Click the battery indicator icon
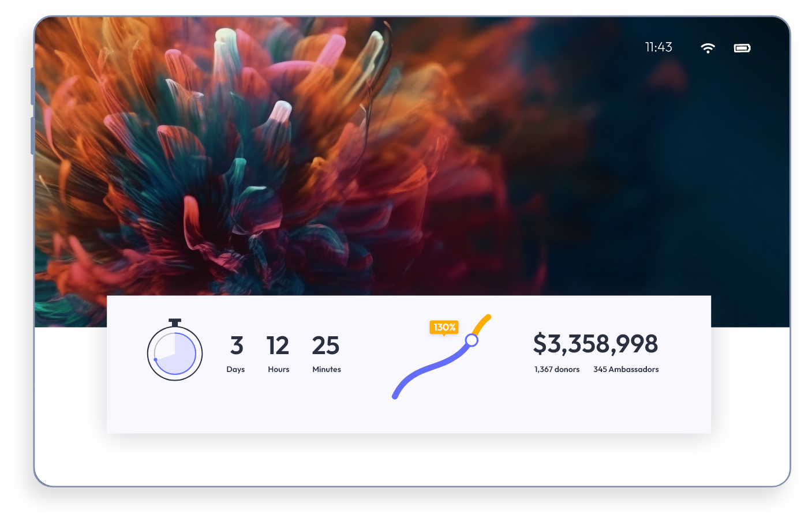812x526 pixels. 742,48
